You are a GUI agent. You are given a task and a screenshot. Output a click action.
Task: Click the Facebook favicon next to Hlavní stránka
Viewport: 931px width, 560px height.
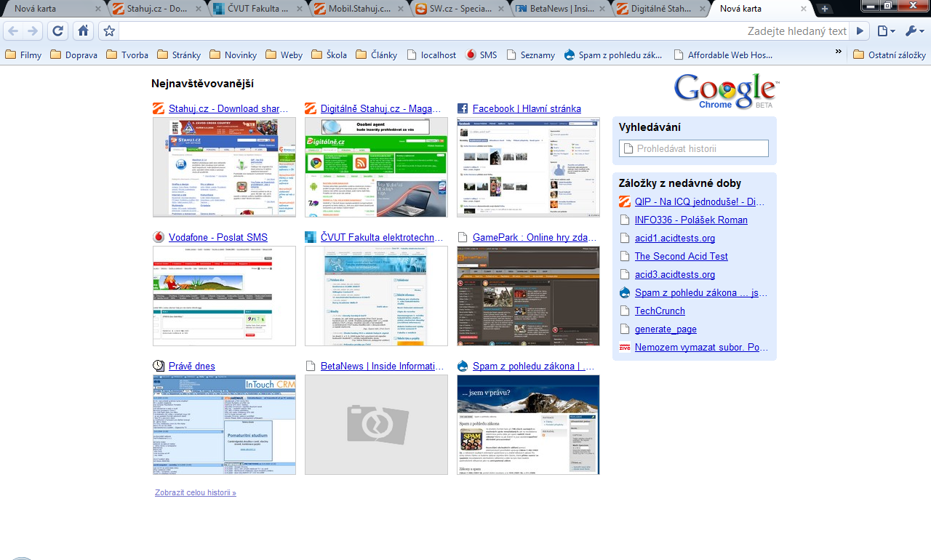(x=463, y=109)
